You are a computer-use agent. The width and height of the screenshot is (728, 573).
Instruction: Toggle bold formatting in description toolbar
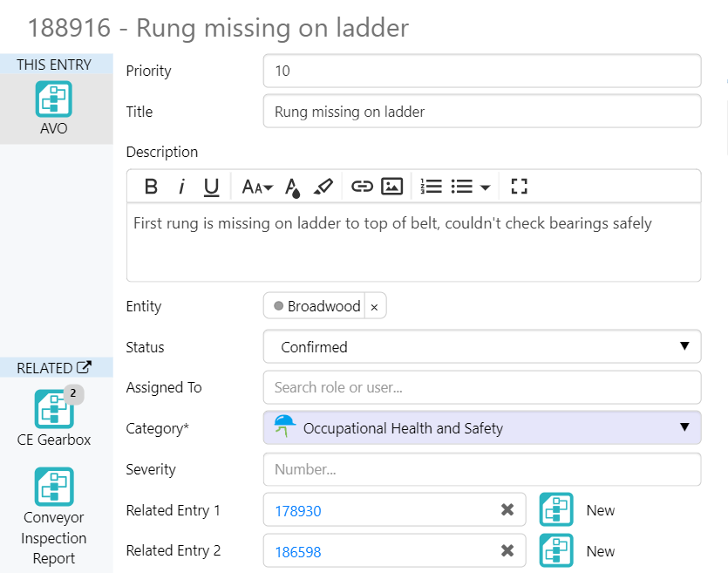(151, 186)
